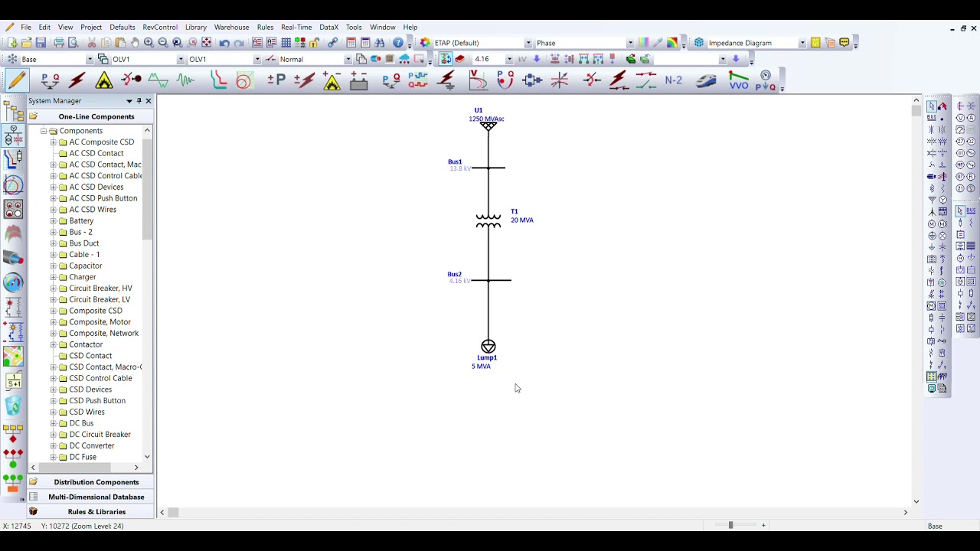Switch to Load Flow analysis mode icon
Viewport: 980px width, 551px height.
click(50, 80)
